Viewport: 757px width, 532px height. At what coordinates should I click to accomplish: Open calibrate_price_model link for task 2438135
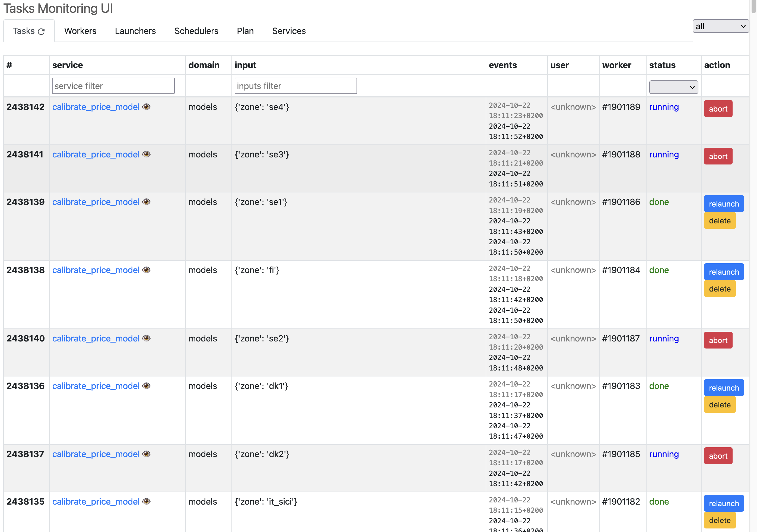96,502
